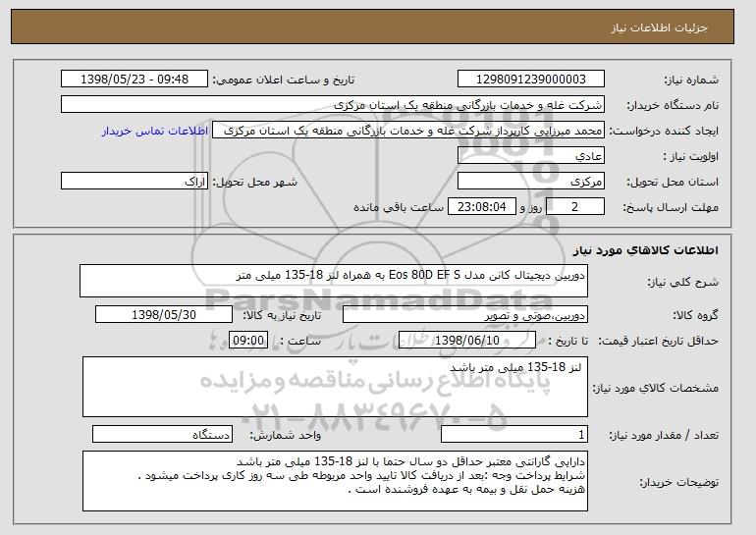Image resolution: width=756 pixels, height=535 pixels.
Task: Click the time field 09:00
Action: click(x=248, y=341)
